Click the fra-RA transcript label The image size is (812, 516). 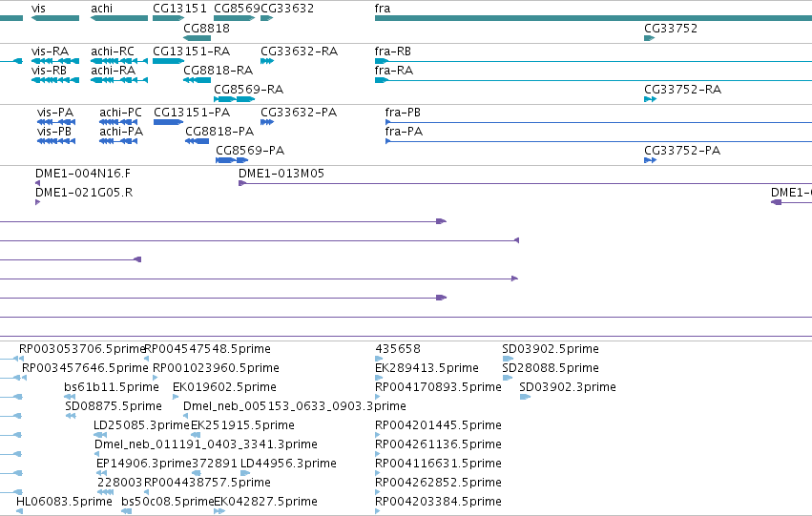pyautogui.click(x=394, y=71)
